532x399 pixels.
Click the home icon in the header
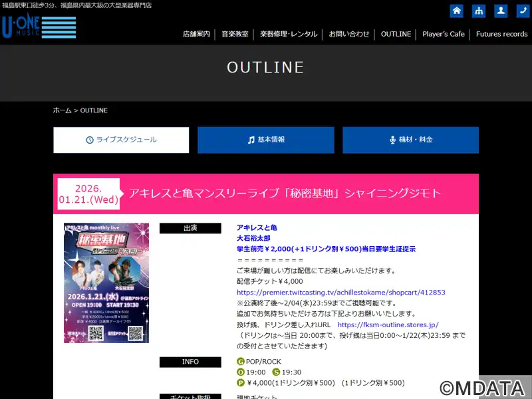point(457,11)
